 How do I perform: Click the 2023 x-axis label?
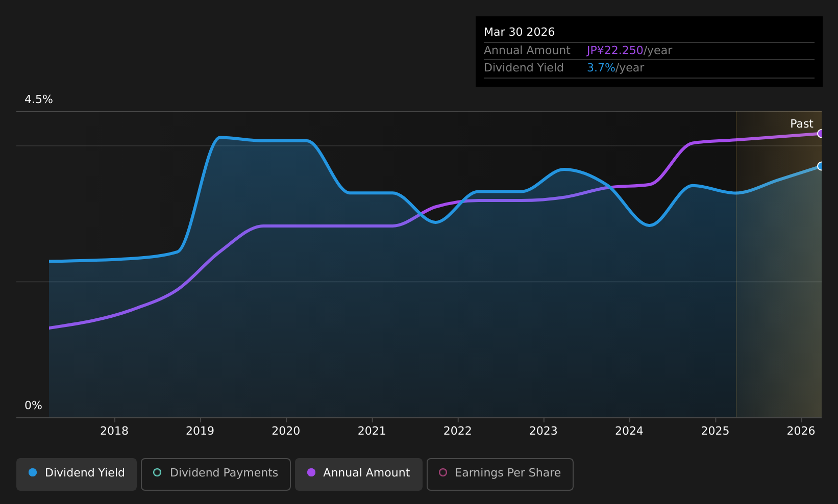point(544,431)
